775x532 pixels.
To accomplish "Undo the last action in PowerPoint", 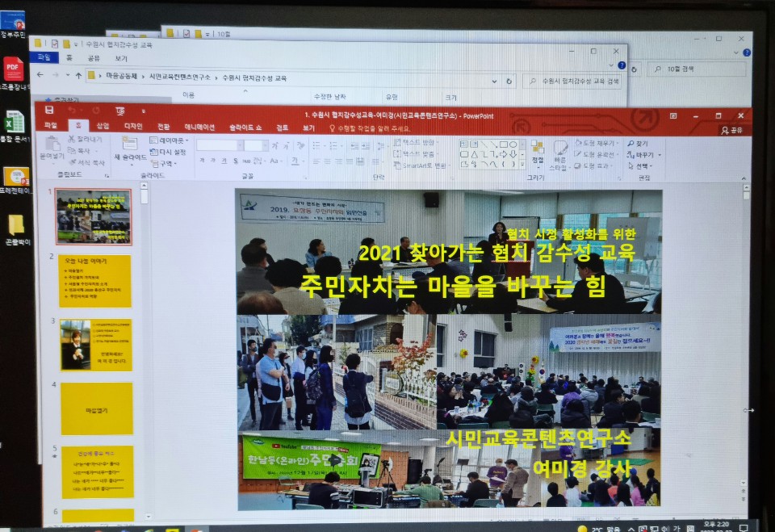I will (73, 111).
